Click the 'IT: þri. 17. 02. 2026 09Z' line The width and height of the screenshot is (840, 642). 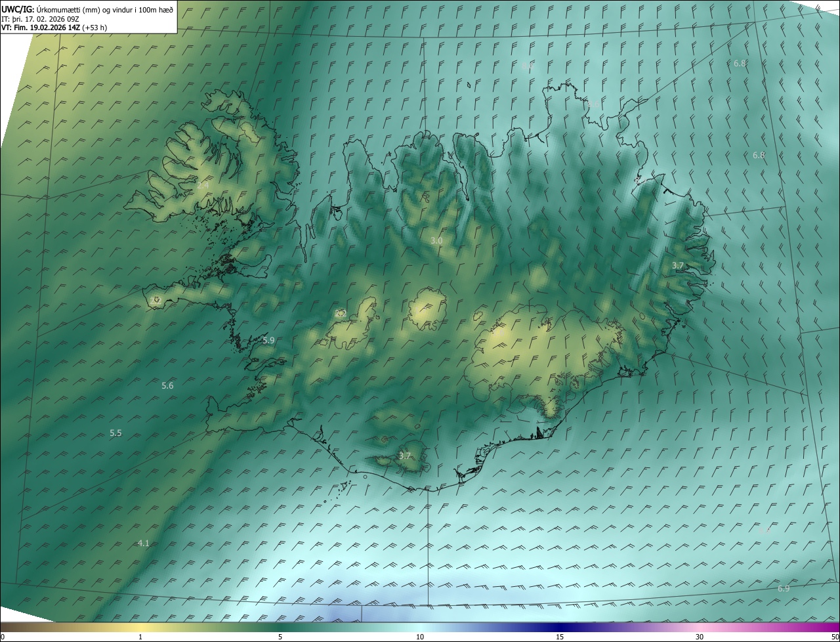tap(41, 18)
